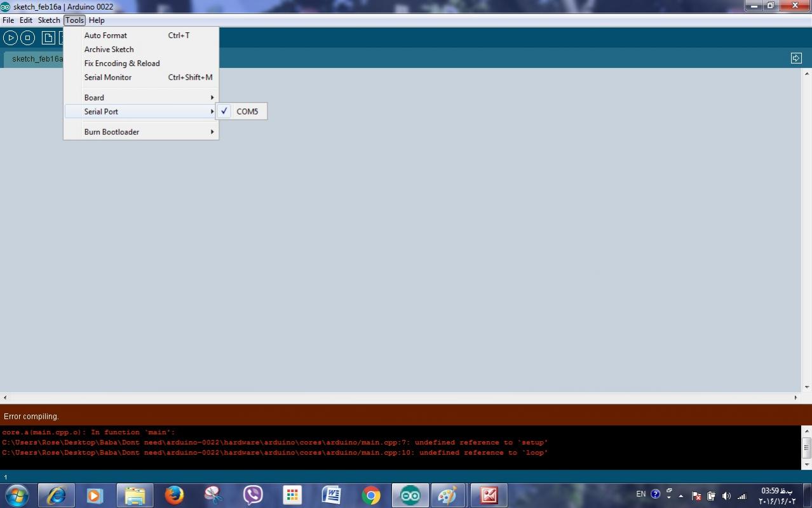Create a new sketch with New icon
812x508 pixels.
tap(48, 38)
